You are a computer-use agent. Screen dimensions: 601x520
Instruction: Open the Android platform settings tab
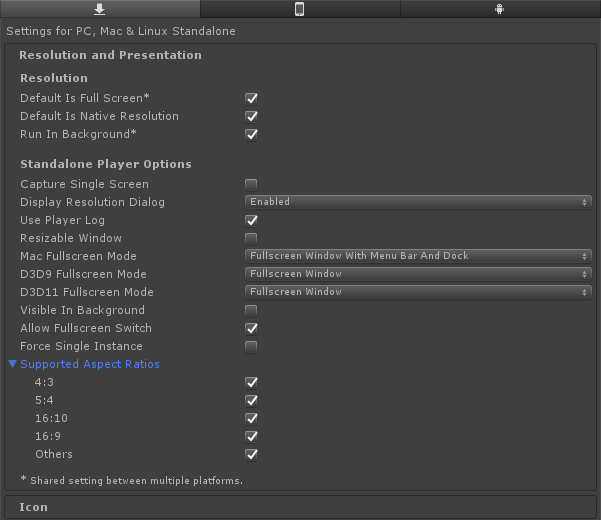click(499, 9)
